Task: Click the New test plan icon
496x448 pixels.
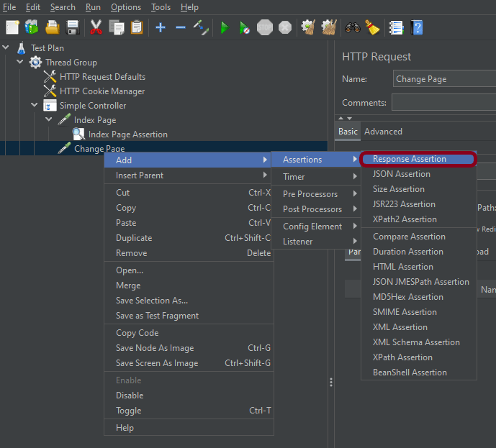Action: pos(12,27)
